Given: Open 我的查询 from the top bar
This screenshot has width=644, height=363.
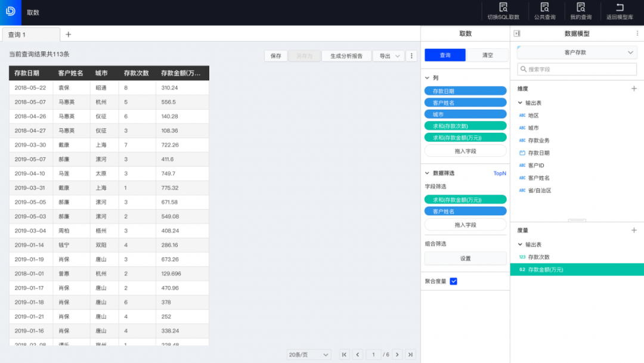Looking at the screenshot, I should coord(581,8).
